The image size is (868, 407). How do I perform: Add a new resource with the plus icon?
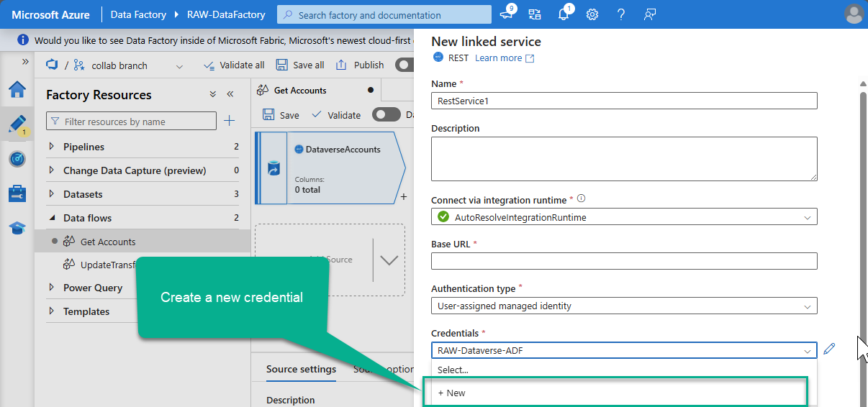click(230, 121)
